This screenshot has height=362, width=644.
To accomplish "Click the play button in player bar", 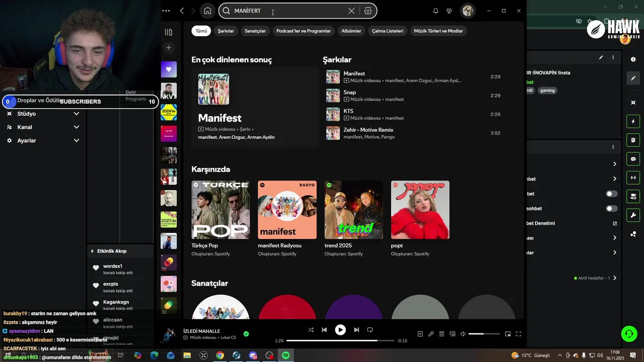I will click(x=340, y=330).
